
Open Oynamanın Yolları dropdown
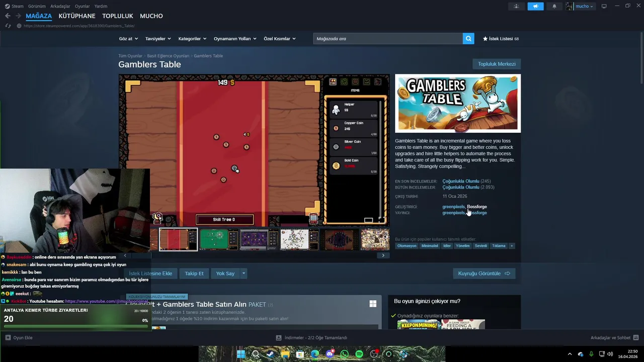coord(235,39)
